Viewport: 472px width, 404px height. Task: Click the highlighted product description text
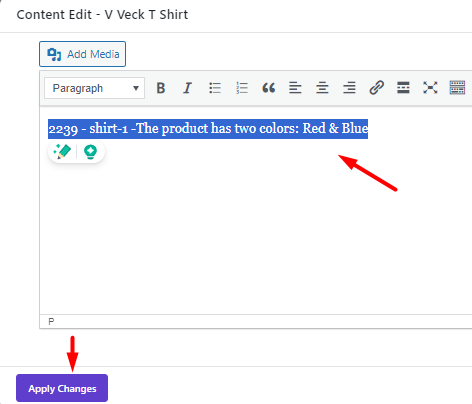coord(208,129)
